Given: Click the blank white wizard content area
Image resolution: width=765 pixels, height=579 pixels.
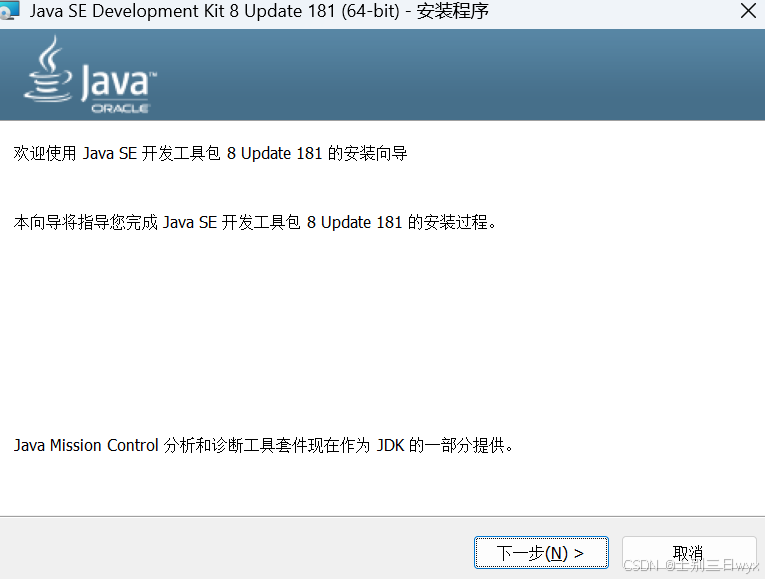Looking at the screenshot, I should pos(382,332).
